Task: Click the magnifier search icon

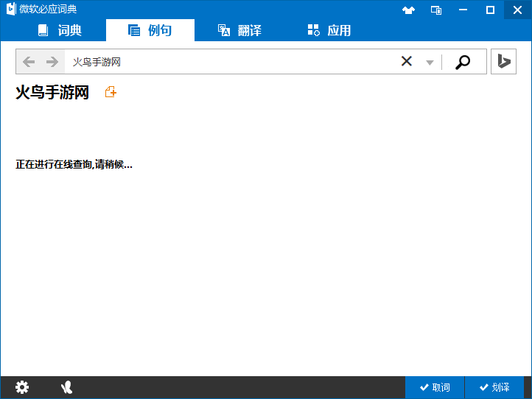Action: pos(463,62)
